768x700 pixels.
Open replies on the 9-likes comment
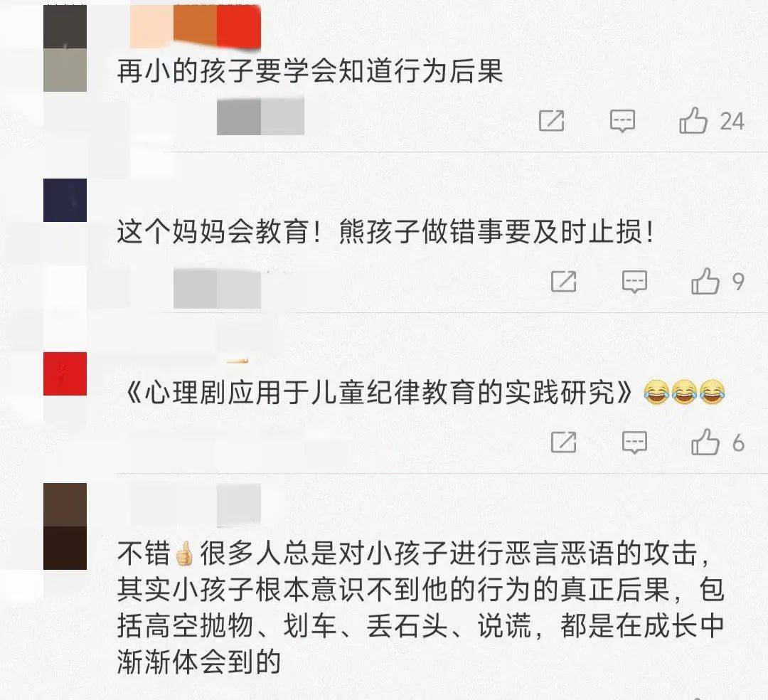tap(634, 282)
